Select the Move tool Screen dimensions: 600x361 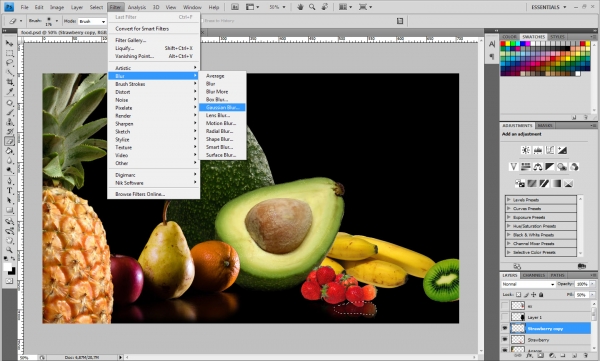[9, 43]
